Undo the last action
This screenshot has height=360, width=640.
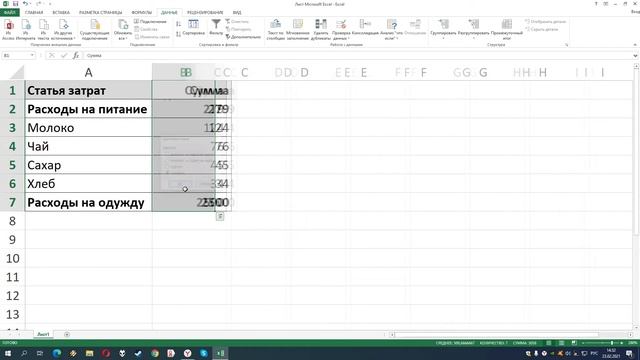[25, 4]
